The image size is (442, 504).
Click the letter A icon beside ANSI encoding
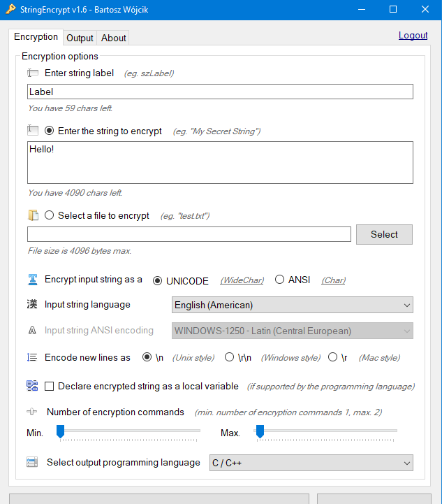pos(32,330)
